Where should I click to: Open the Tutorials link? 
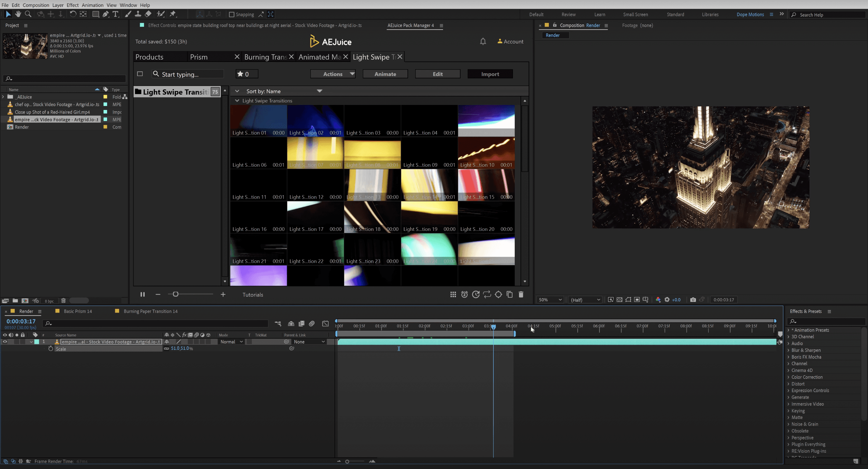coord(253,294)
